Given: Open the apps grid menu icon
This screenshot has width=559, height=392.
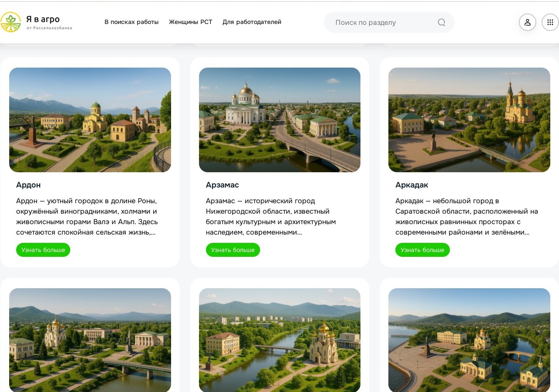Looking at the screenshot, I should coord(550,22).
